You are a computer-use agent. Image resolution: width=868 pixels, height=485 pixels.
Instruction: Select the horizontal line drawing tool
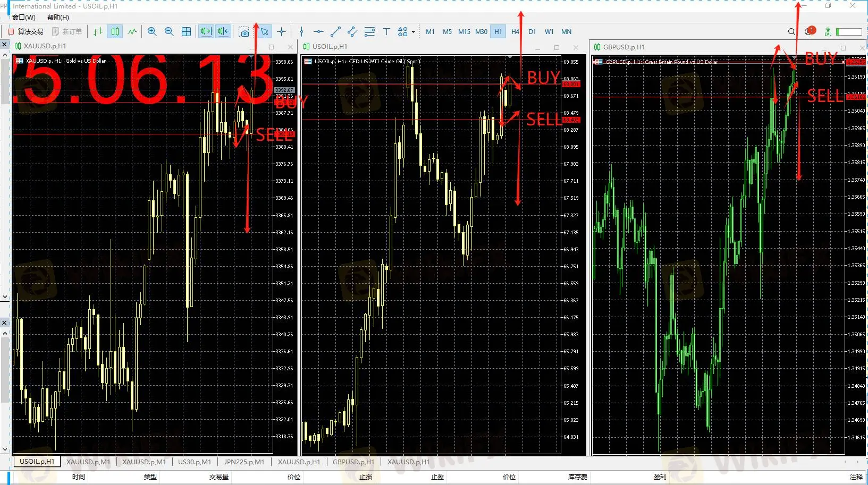point(318,32)
